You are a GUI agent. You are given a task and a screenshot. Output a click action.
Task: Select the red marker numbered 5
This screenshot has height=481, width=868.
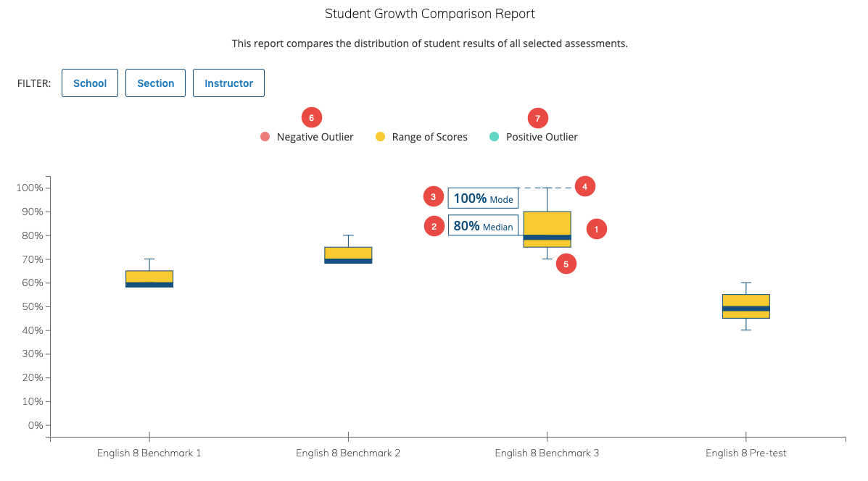pos(566,264)
